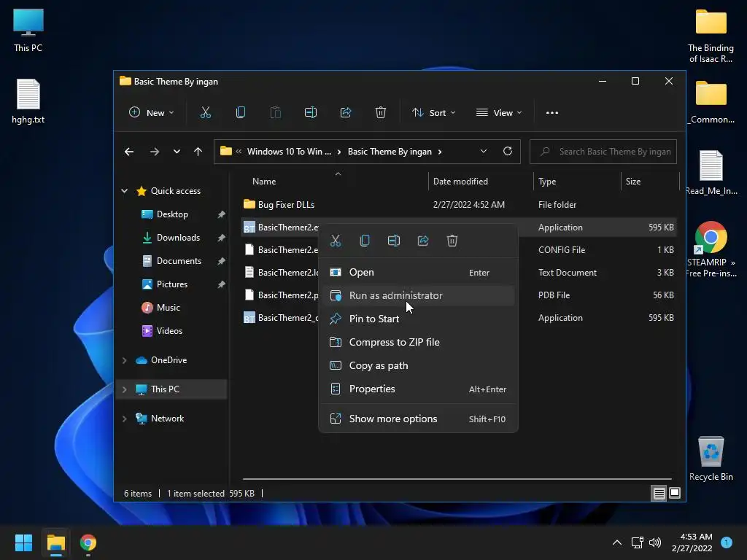The width and height of the screenshot is (747, 560).
Task: Sort by Type column header
Action: click(577, 182)
